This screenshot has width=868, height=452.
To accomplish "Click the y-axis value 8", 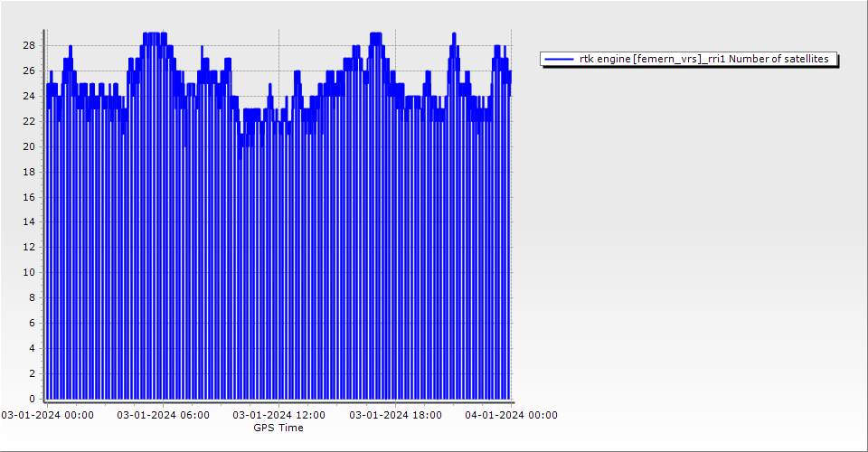I will pyautogui.click(x=32, y=297).
